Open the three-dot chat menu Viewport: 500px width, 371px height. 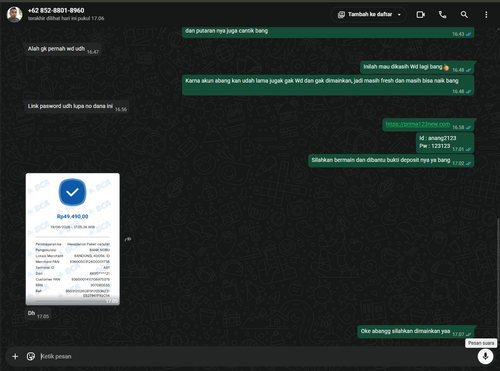[486, 15]
